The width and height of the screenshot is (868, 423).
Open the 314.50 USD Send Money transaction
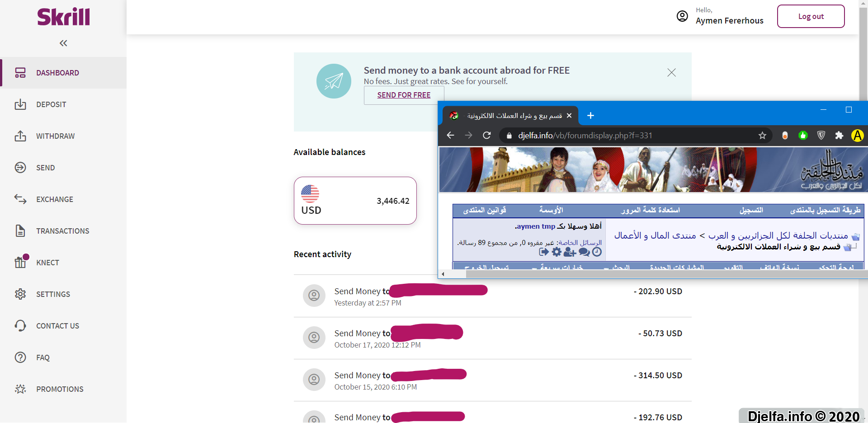(493, 380)
